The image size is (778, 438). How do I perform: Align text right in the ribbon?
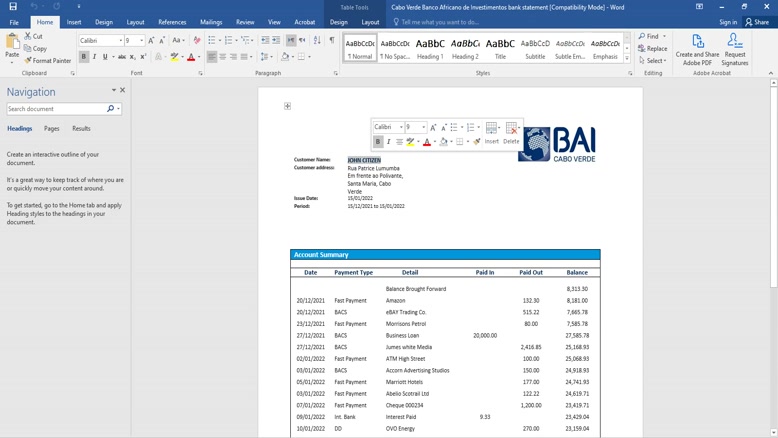(x=233, y=57)
